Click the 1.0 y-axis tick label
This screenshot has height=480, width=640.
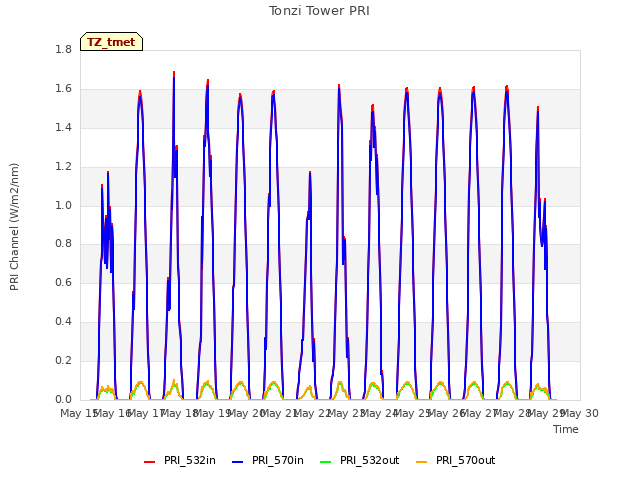click(64, 205)
